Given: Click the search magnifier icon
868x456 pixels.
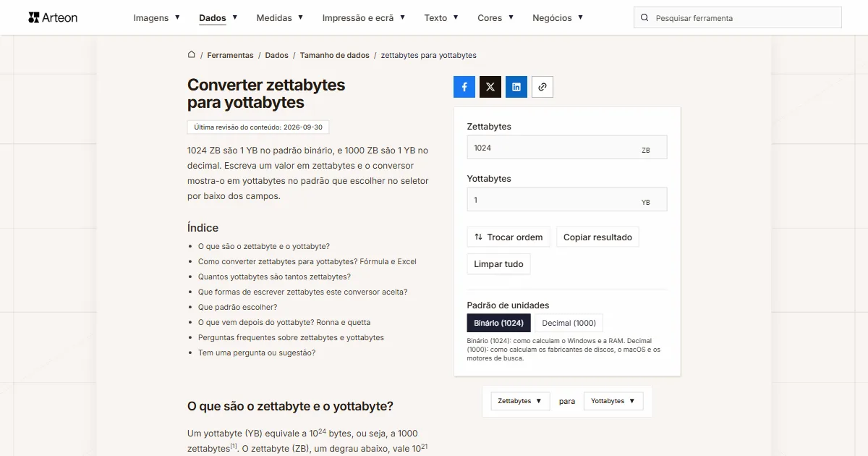Looking at the screenshot, I should point(645,18).
